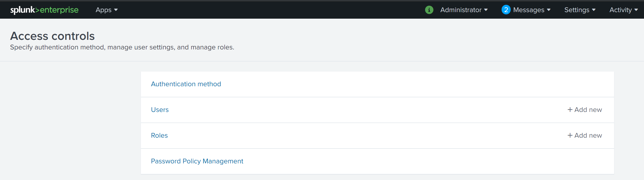Click the Access controls page heading
The width and height of the screenshot is (644, 180).
click(52, 36)
